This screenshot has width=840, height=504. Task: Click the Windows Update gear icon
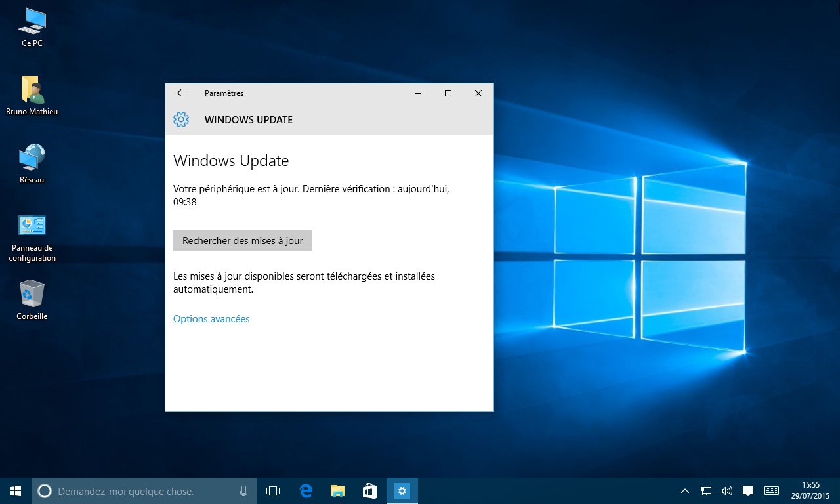tap(181, 119)
